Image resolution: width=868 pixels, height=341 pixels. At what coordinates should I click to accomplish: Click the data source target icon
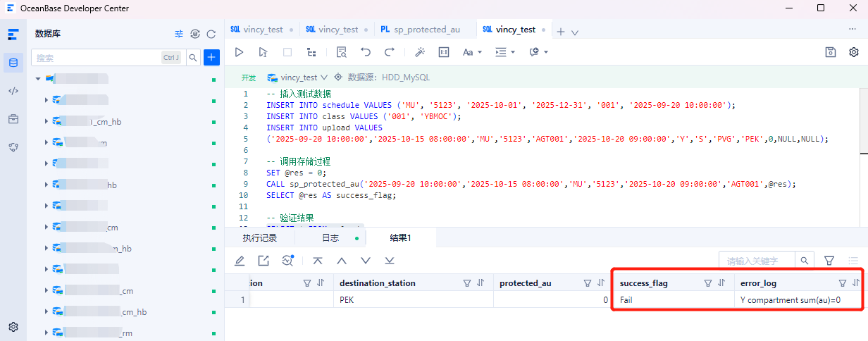click(x=338, y=77)
